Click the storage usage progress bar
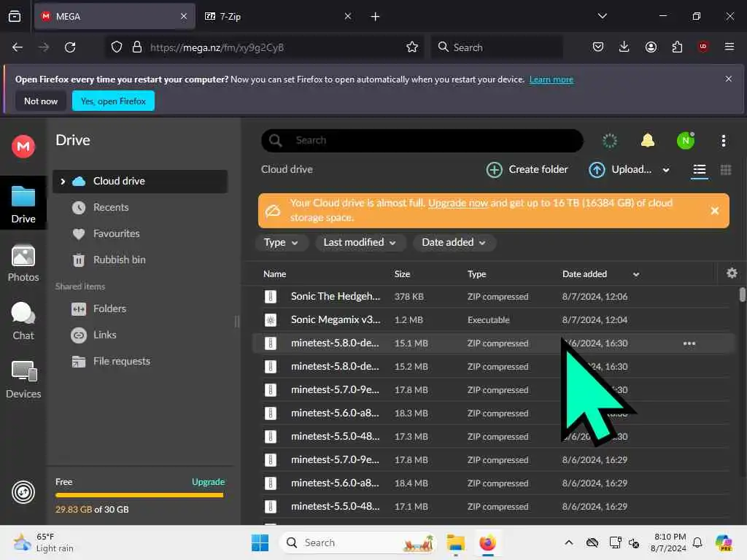Viewport: 747px width, 560px height. coord(139,495)
